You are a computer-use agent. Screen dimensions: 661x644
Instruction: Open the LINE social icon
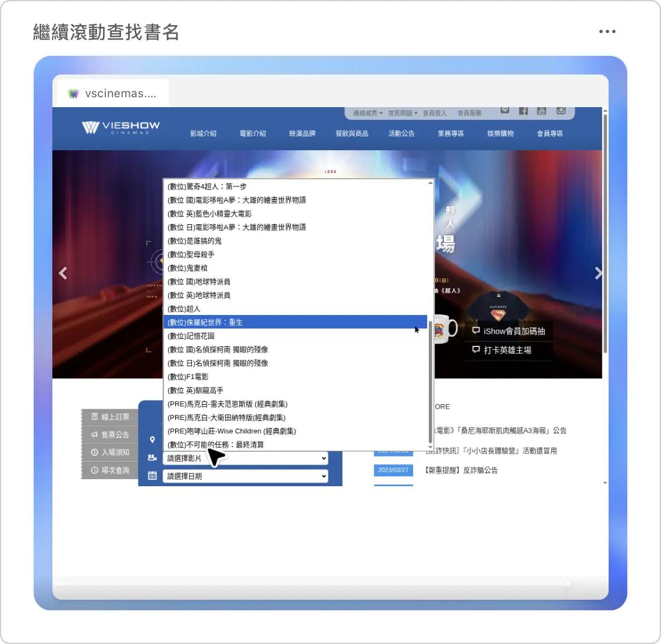(504, 111)
